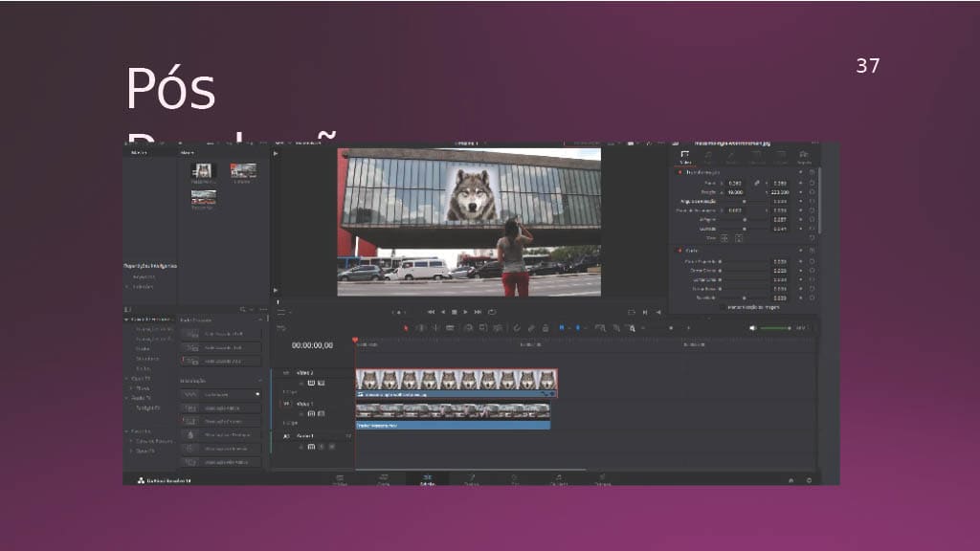Click the Detail Zoom icon

point(616,328)
